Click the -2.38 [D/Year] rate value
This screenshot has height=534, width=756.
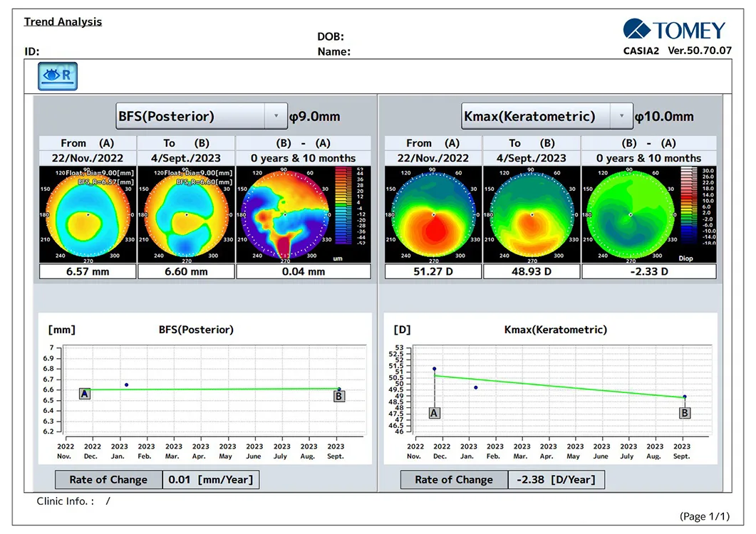point(556,480)
